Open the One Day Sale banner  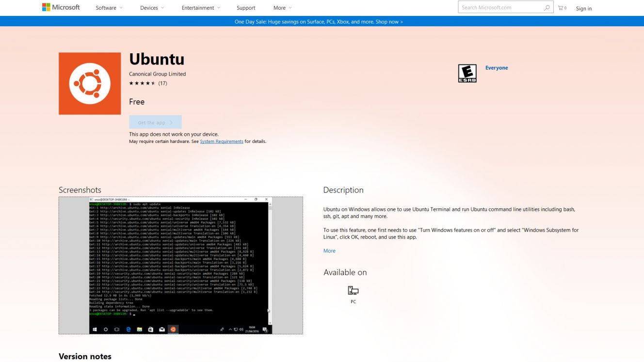tap(319, 21)
